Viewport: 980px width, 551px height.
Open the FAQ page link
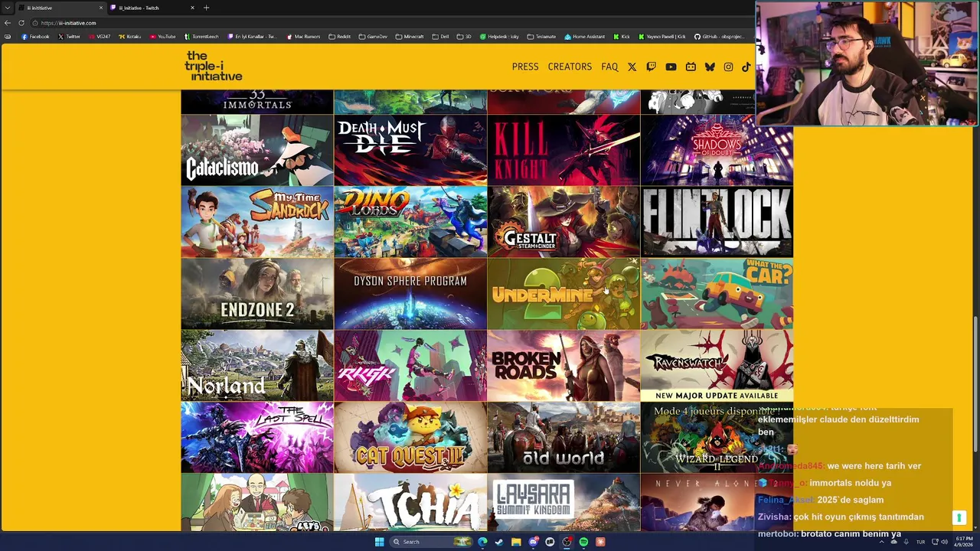click(609, 67)
